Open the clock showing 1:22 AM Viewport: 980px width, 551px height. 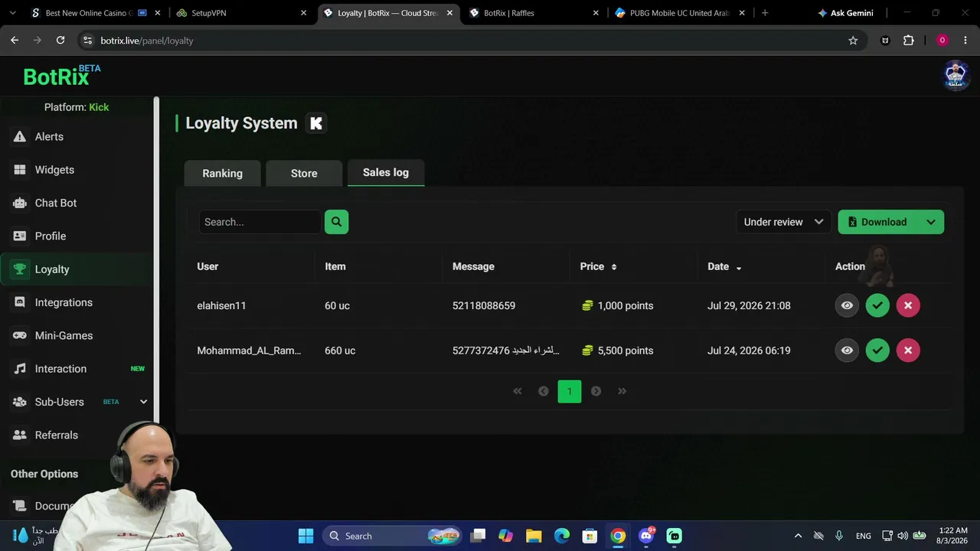pos(952,536)
